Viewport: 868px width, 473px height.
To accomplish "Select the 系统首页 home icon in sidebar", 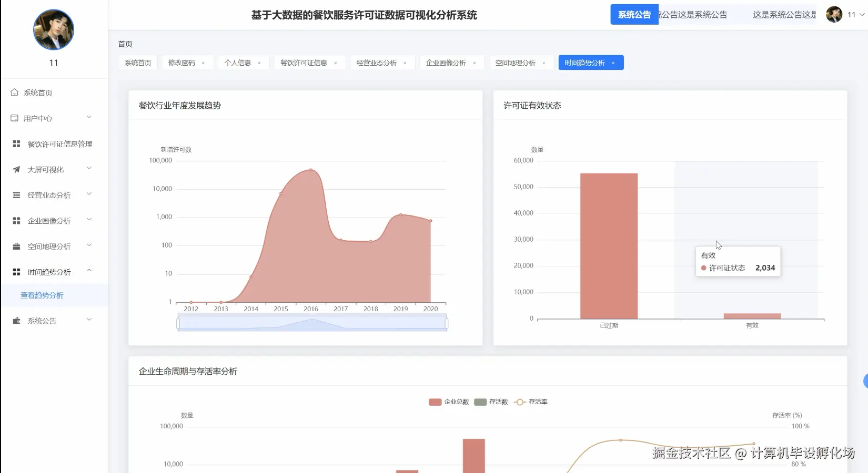I will tap(15, 92).
